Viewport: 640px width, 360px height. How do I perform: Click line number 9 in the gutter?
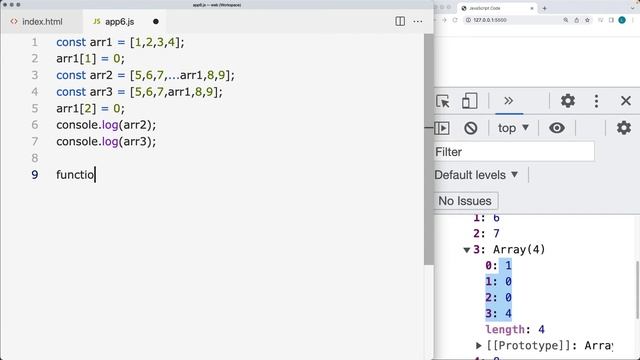pos(35,175)
